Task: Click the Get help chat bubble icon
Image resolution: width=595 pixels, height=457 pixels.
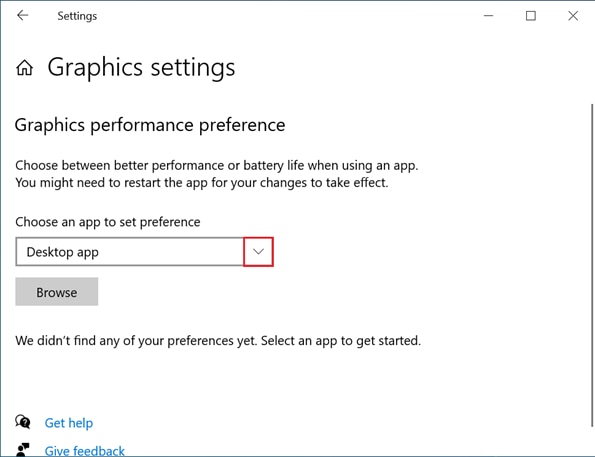Action: coord(23,422)
